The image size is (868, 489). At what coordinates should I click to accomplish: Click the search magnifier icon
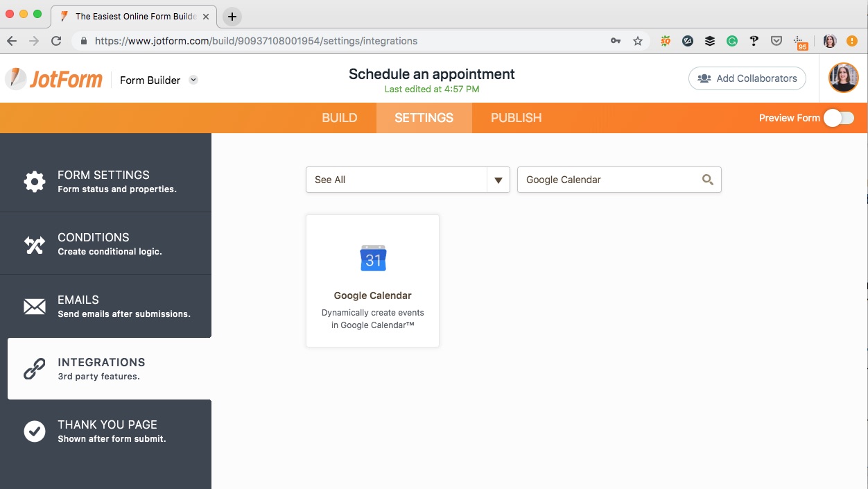pos(708,180)
